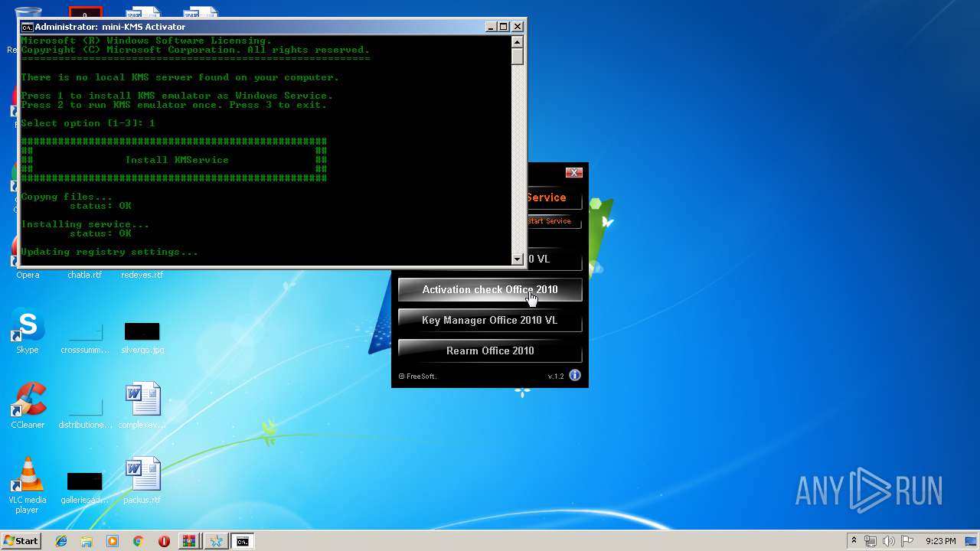Open Opera browser taskbar icon
Screen dimensions: 980x551
point(164,541)
